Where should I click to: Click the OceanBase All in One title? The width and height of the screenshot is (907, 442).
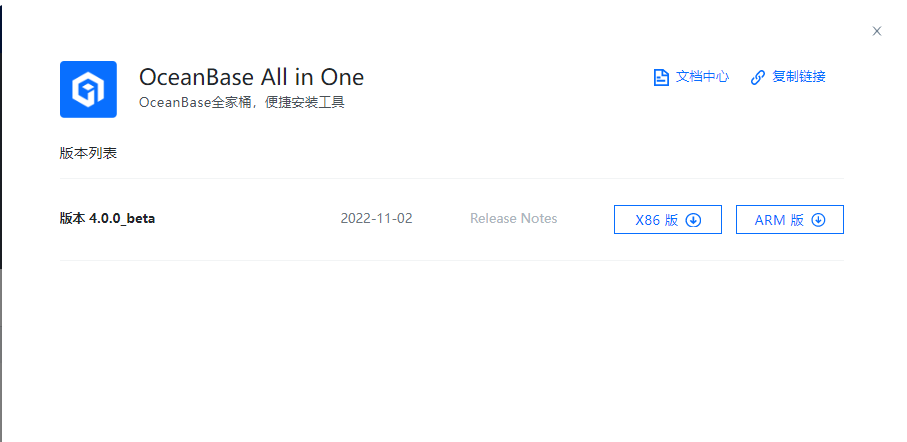tap(251, 77)
